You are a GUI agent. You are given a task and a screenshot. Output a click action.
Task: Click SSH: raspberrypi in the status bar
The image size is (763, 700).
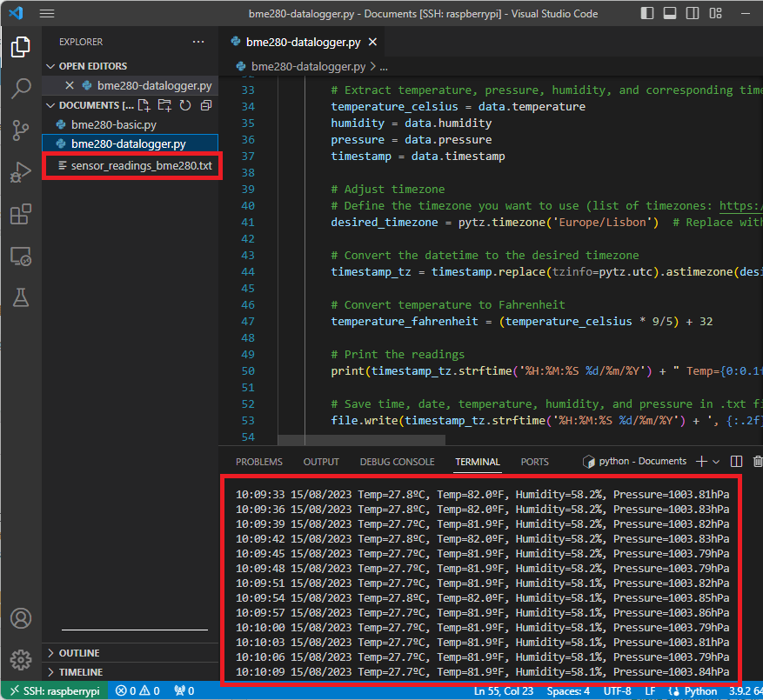[x=55, y=690]
